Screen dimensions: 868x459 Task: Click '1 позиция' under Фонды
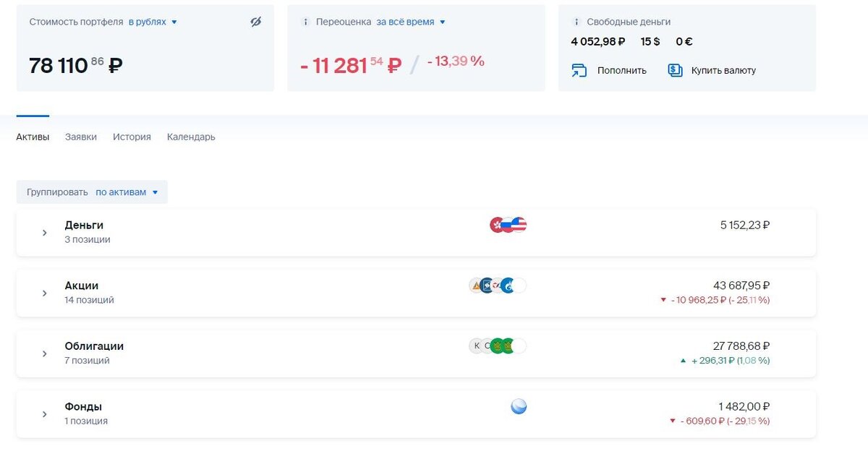tap(86, 421)
